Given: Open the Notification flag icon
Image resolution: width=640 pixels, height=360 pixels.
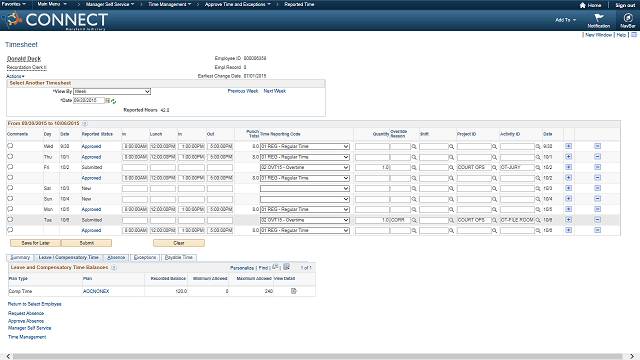Looking at the screenshot, I should click(599, 18).
